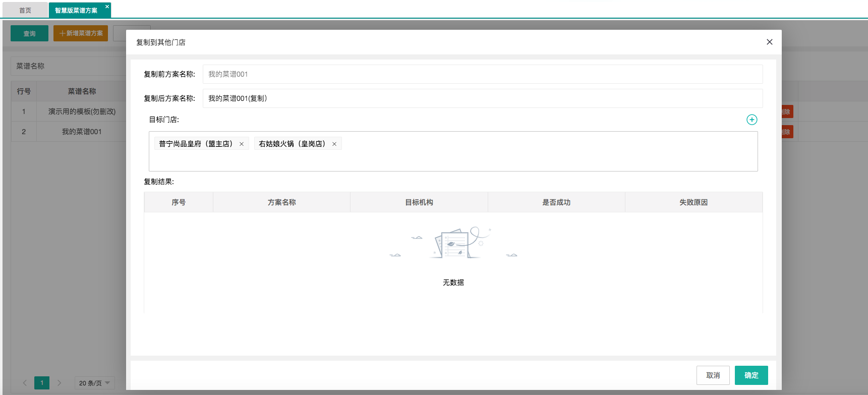Click the plus icon to add target store
The image size is (868, 395).
coord(751,120)
